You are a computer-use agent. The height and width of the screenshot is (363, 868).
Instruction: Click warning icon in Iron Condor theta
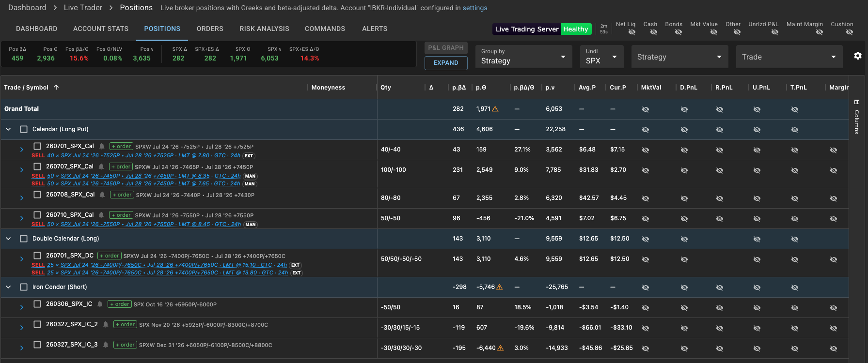500,287
